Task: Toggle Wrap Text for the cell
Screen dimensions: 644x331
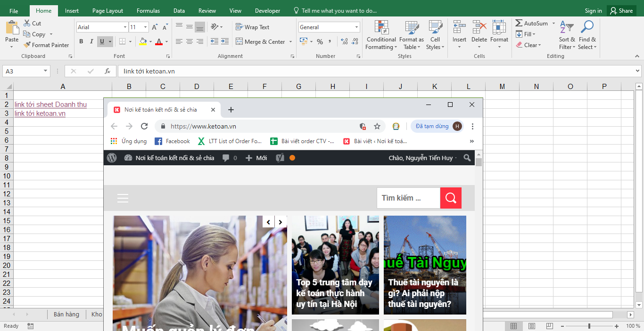Action: coord(253,27)
